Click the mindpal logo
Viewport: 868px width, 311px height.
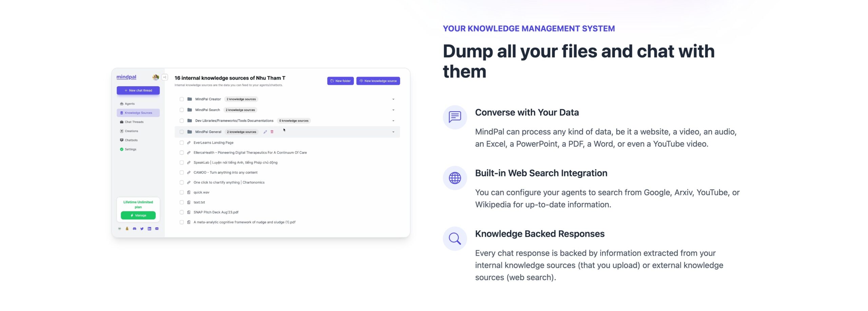tap(126, 77)
